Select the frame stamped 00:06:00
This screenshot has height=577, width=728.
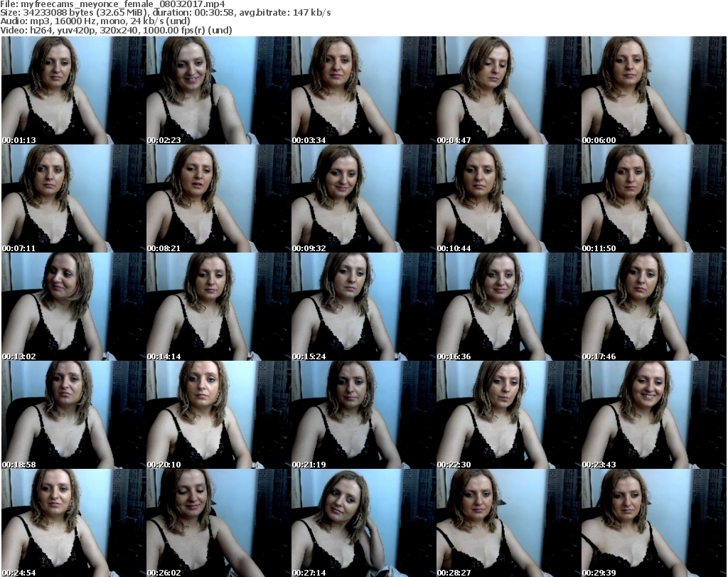click(x=654, y=90)
